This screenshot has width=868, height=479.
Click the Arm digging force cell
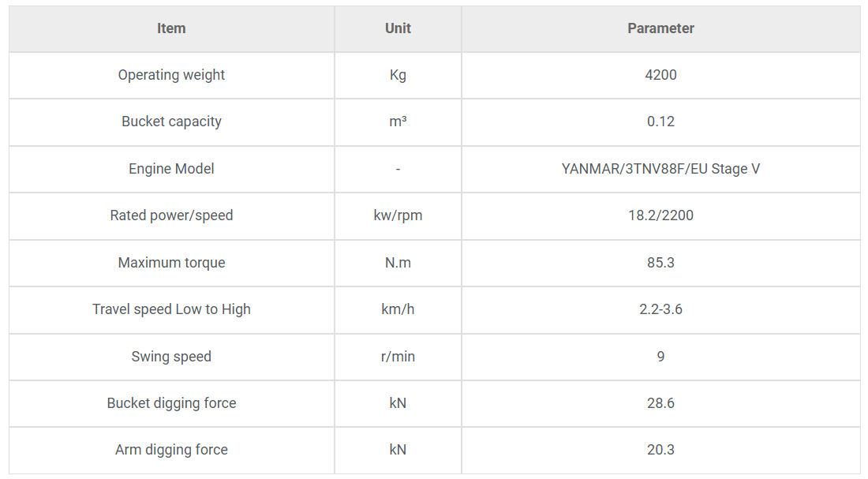click(x=171, y=451)
